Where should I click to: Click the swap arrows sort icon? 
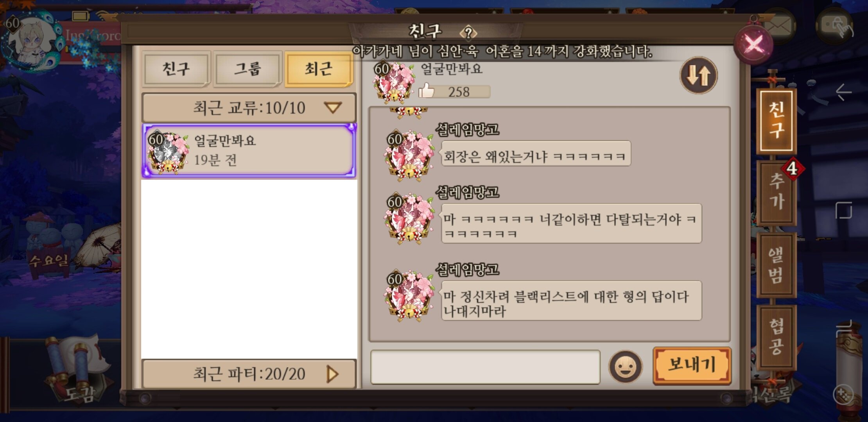click(698, 75)
